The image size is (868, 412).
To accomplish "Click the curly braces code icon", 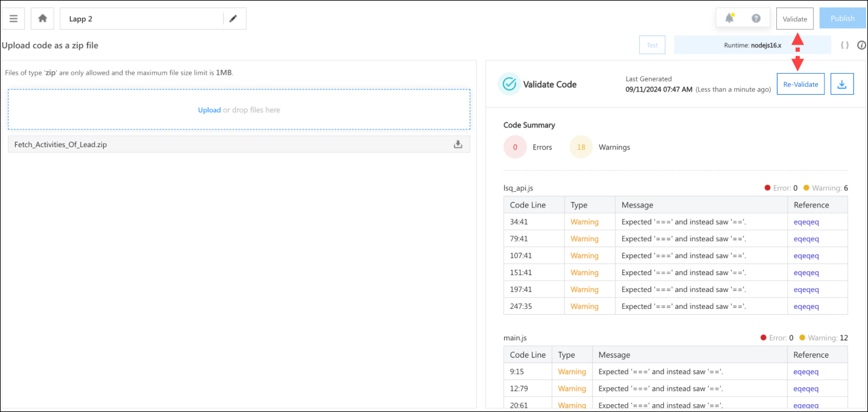I will pos(844,45).
